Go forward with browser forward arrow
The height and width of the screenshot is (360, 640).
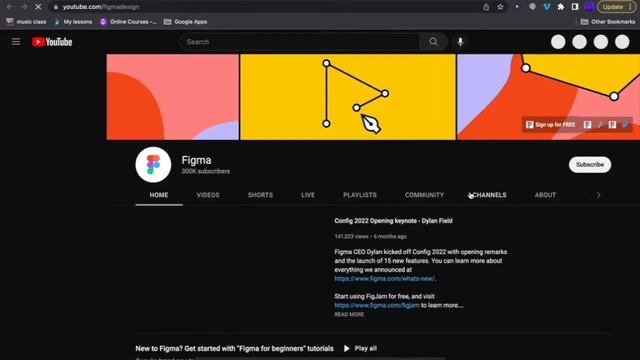(x=24, y=7)
